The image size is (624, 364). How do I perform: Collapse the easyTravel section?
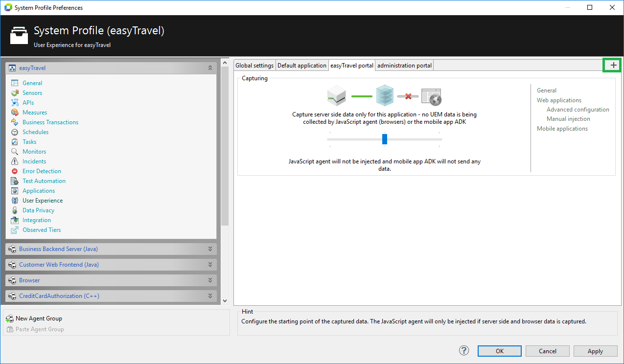point(210,68)
